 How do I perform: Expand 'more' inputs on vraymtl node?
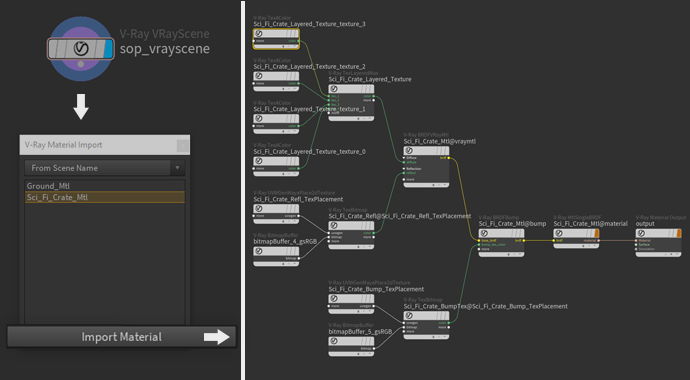pos(404,179)
